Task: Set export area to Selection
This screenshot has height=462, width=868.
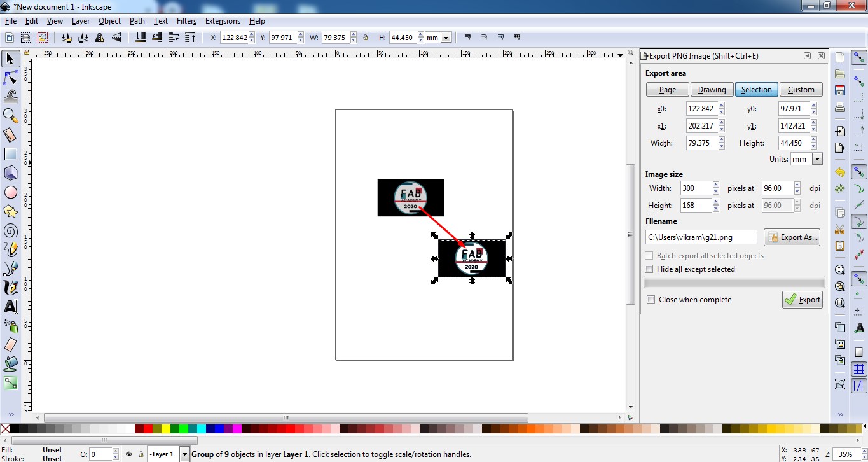Action: pyautogui.click(x=757, y=90)
